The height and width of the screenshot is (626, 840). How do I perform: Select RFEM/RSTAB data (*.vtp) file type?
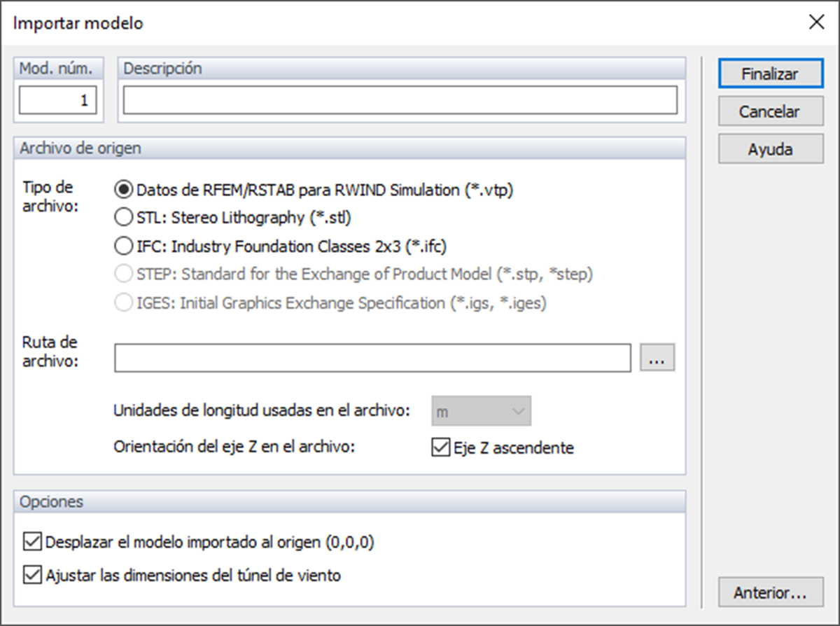coord(123,190)
